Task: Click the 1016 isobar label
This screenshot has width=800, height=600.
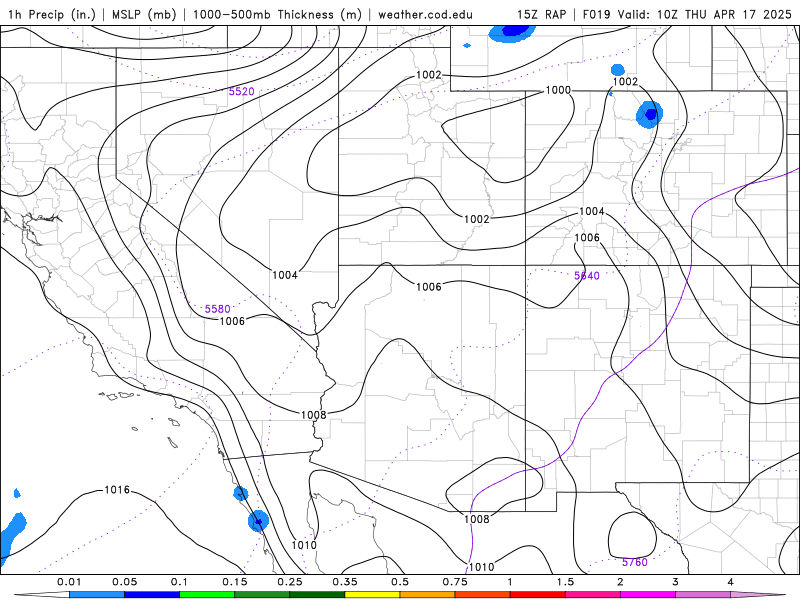Action: (x=117, y=490)
